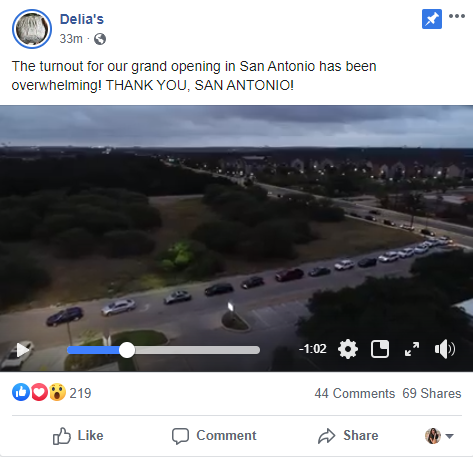Screen dimensions: 473x457
Task: Open the three-dot post options menu
Action: pos(457,16)
